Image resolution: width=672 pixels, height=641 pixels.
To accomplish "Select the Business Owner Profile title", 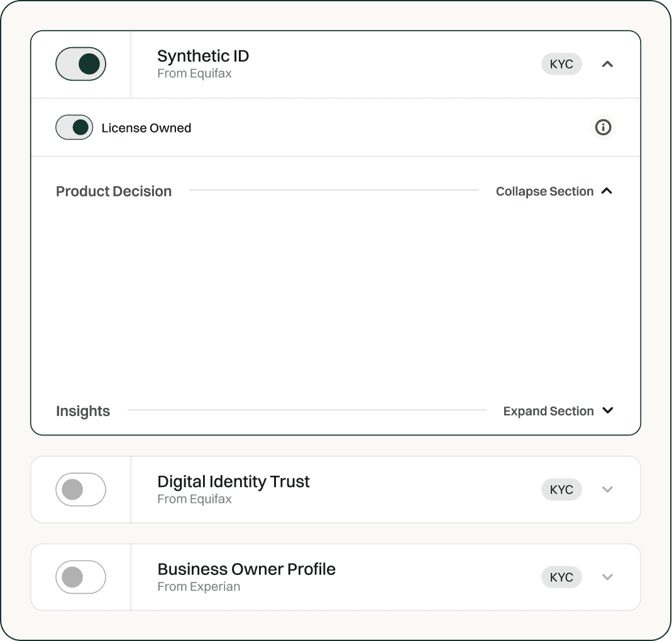I will coord(246,569).
